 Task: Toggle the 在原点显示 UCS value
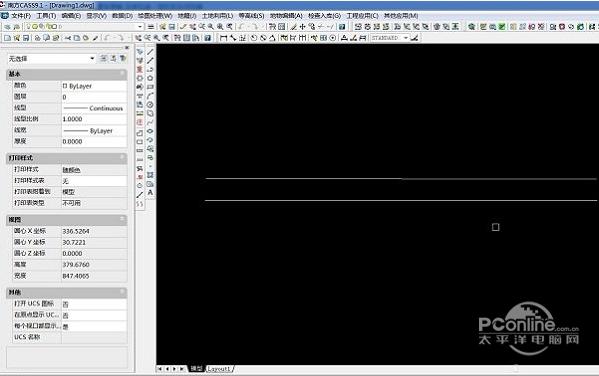coord(94,315)
